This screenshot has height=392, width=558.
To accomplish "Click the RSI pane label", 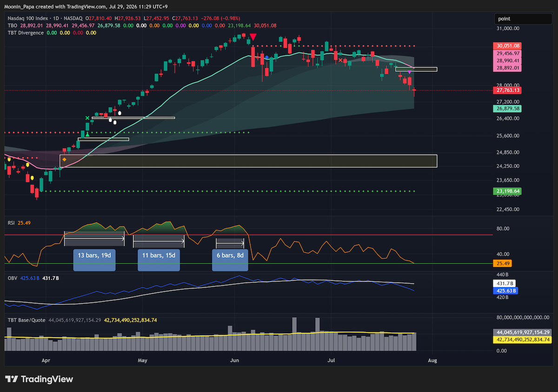I will (x=11, y=223).
